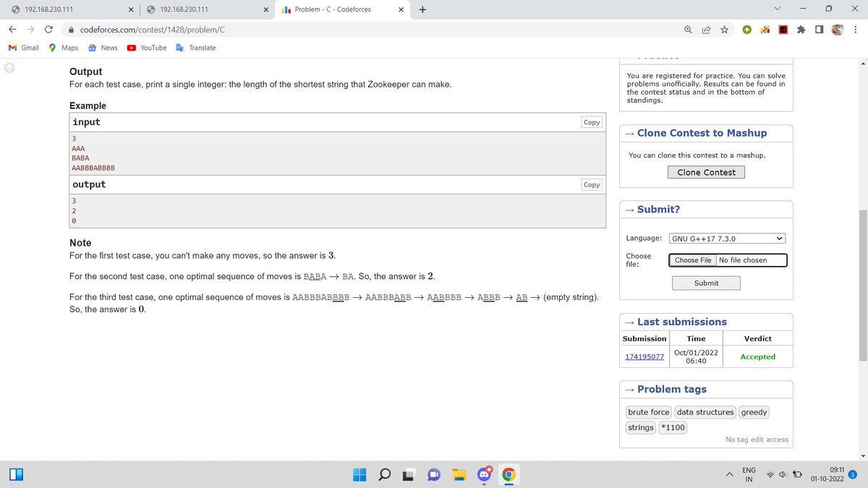Open the Translate bookmark
The width and height of the screenshot is (868, 488).
tap(195, 48)
